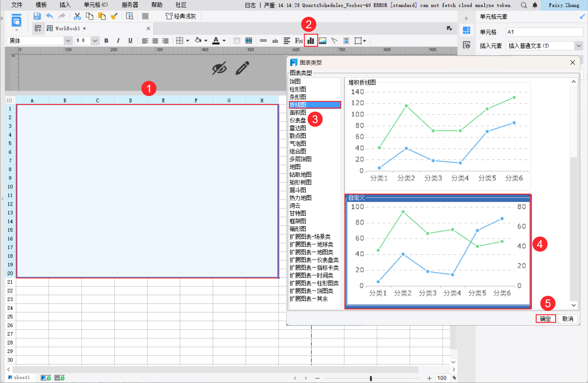Viewport: 588px width, 383px height.
Task: Open the 帮助 menu
Action: [x=157, y=5]
